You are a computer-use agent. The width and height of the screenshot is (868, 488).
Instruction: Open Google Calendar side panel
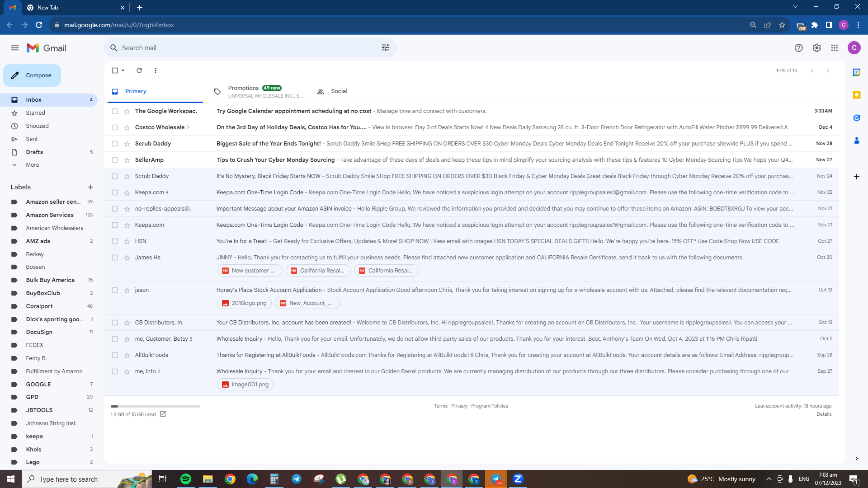(857, 72)
